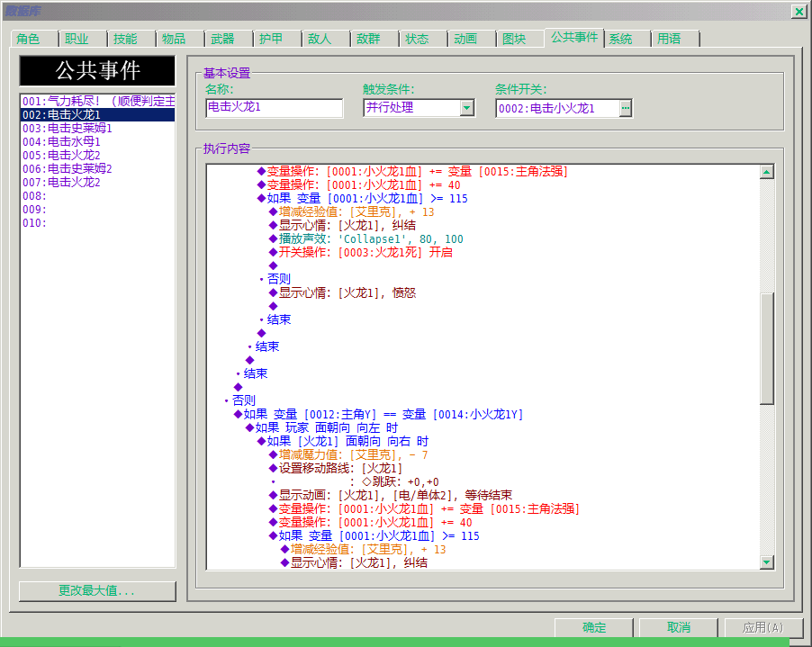Select common event 003:电击史莱姆1
The height and width of the screenshot is (647, 812).
point(97,129)
